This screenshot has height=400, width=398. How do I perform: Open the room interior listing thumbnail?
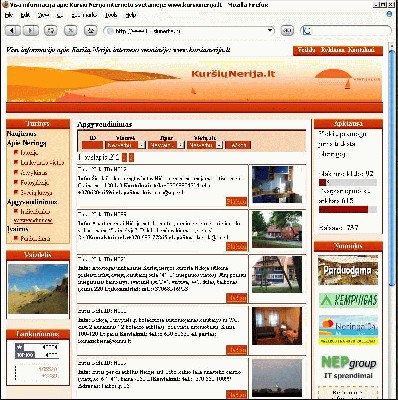tap(277, 326)
